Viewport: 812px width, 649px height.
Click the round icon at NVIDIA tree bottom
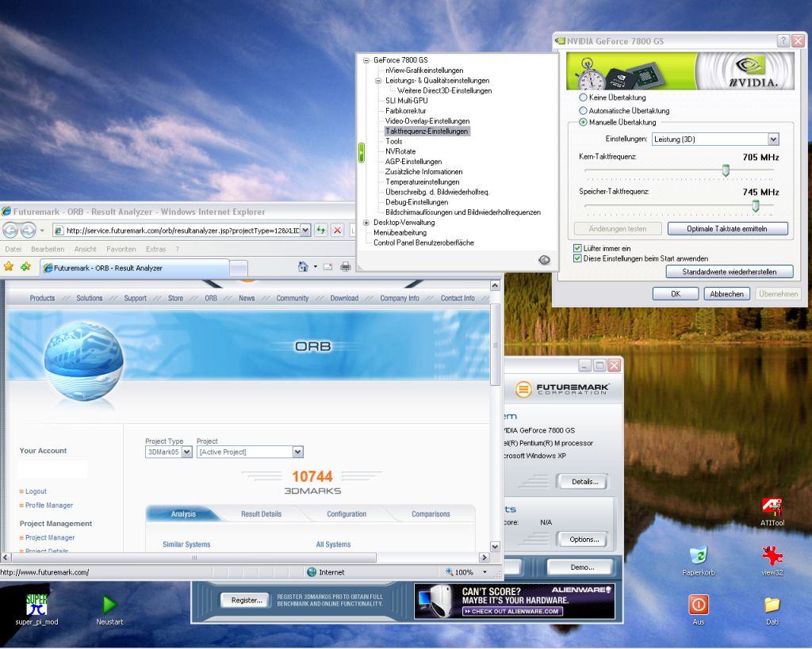(544, 260)
